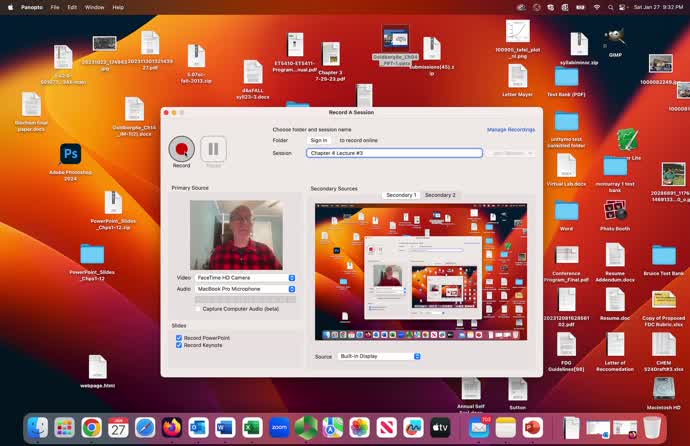This screenshot has height=446, width=690.
Task: Open Adobe Photoshop 2024 desktop icon
Action: pos(70,153)
